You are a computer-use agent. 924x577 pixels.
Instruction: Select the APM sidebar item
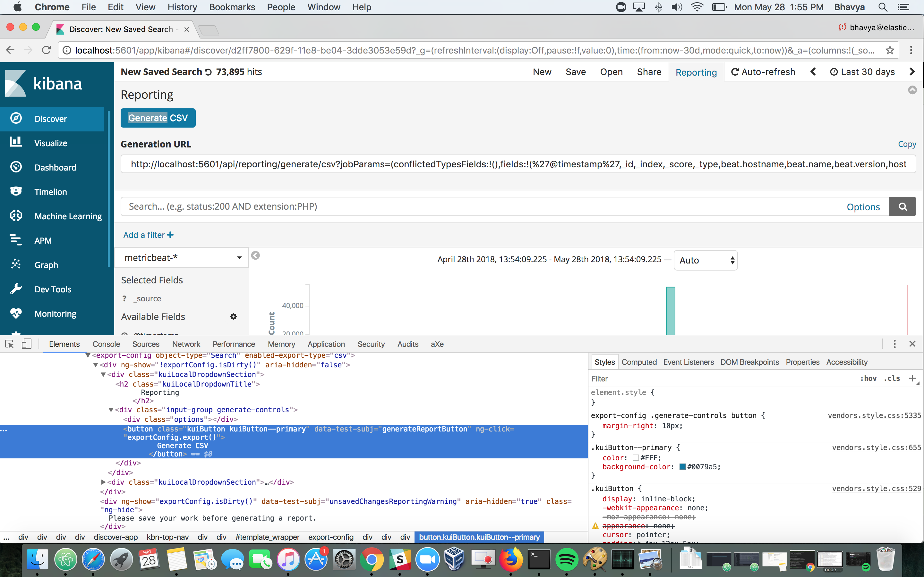pyautogui.click(x=43, y=240)
